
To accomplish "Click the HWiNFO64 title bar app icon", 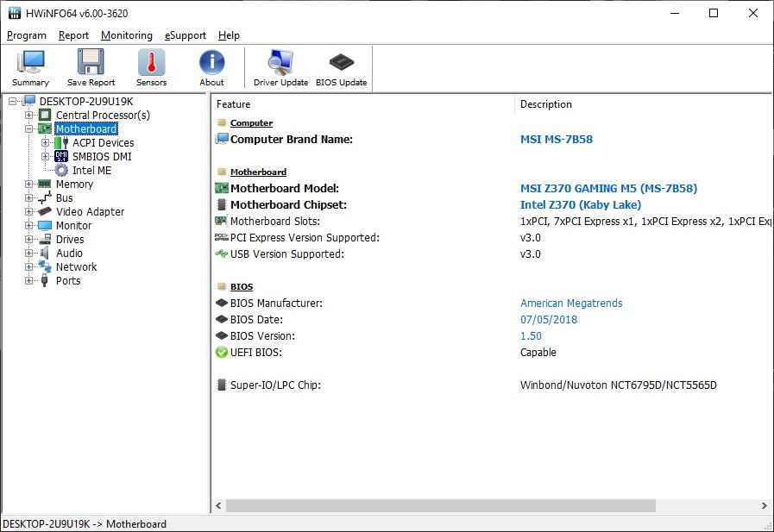I will pyautogui.click(x=15, y=13).
